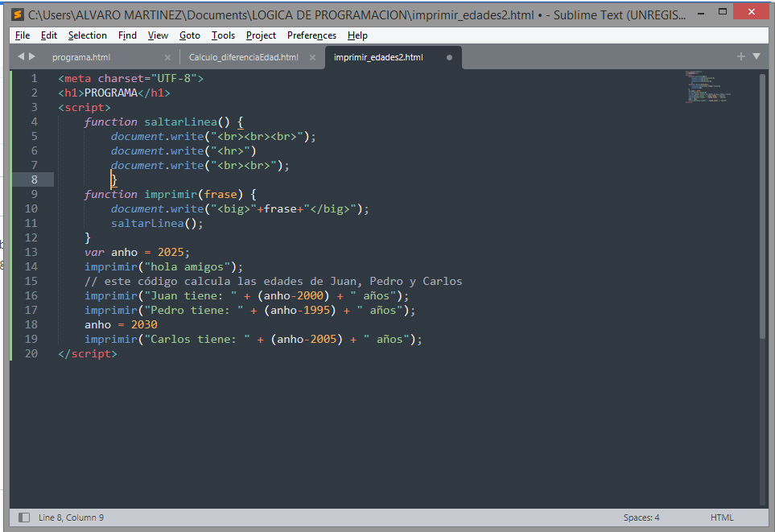Open the View menu
Image resolution: width=775 pixels, height=532 pixels.
click(158, 35)
